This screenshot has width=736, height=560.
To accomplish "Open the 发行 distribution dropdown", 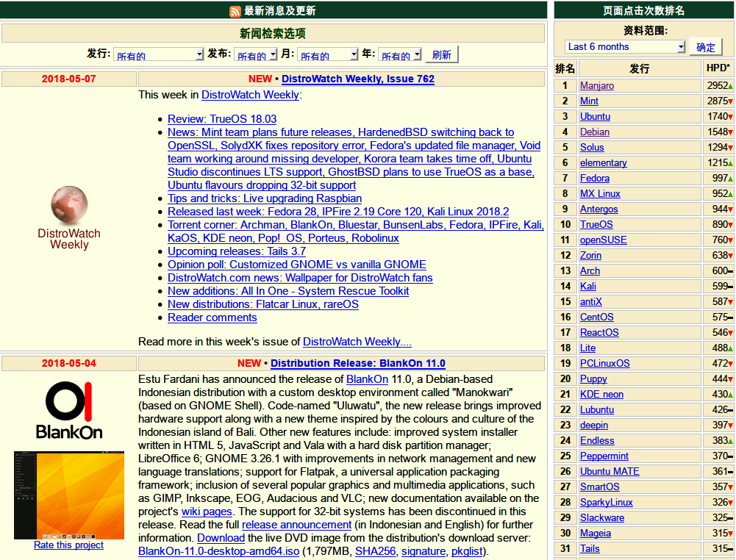I will 159,54.
